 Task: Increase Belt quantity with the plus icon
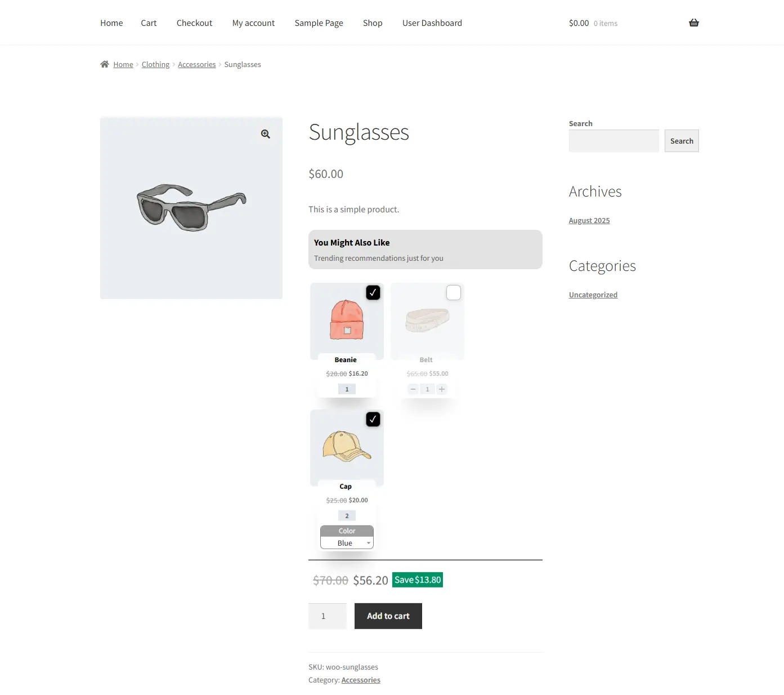pos(442,389)
